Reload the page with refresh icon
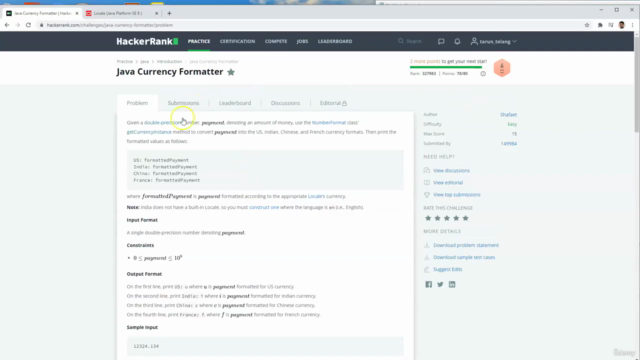The height and width of the screenshot is (360, 640). tap(28, 25)
